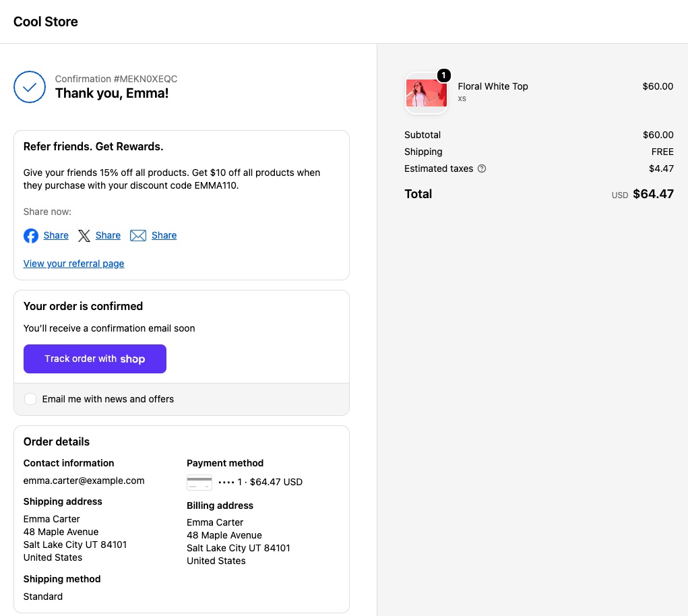Select the estimated taxes value $4.47

coord(661,168)
